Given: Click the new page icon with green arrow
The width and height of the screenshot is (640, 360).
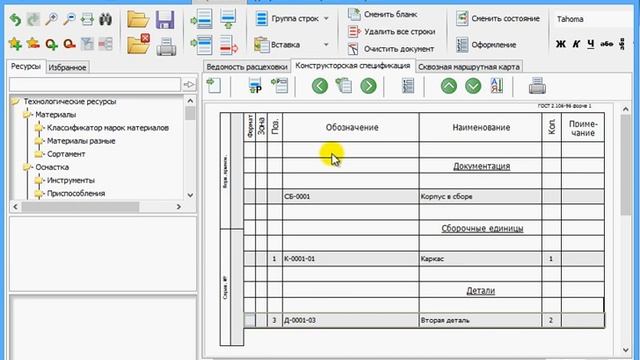Looking at the screenshot, I should [214, 85].
